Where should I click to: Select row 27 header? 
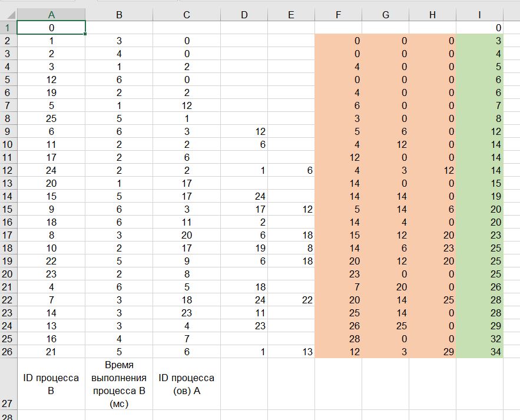8,384
